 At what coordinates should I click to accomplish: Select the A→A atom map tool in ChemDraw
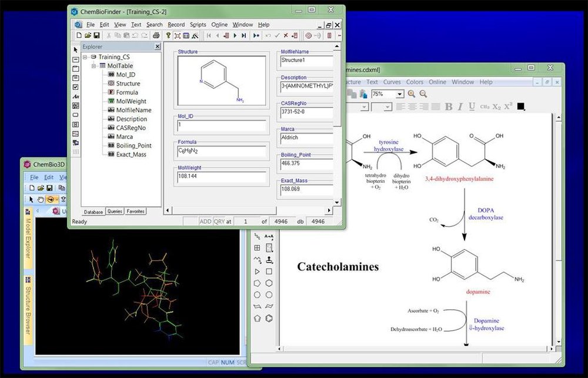click(269, 237)
